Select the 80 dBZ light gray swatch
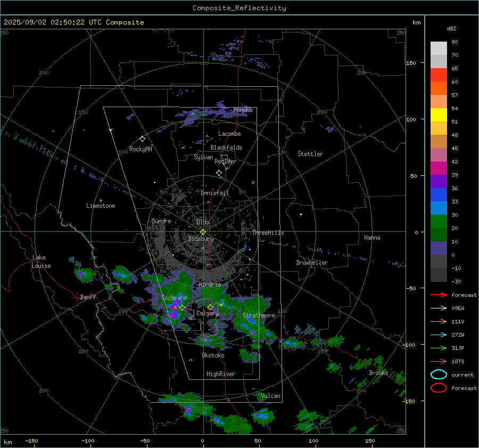 pos(439,48)
